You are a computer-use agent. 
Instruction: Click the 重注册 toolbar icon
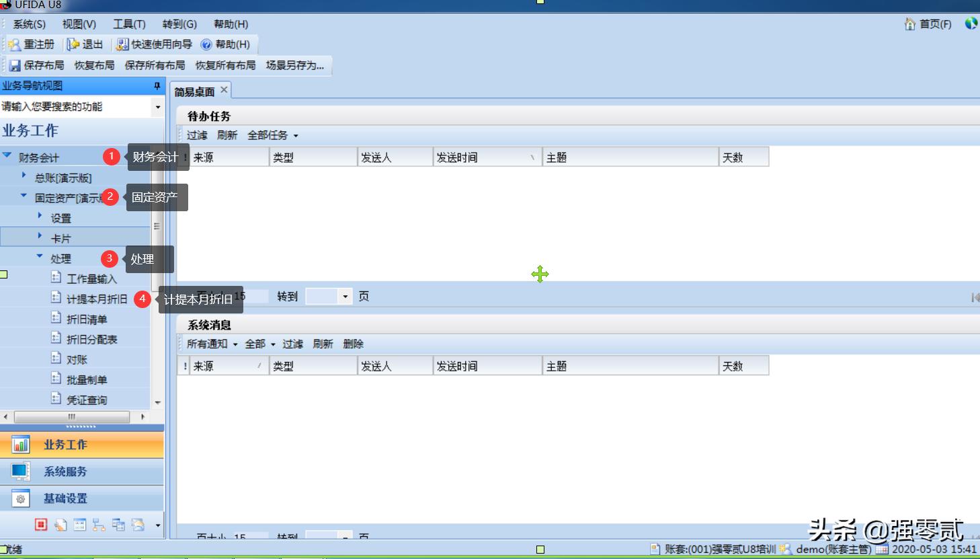31,44
